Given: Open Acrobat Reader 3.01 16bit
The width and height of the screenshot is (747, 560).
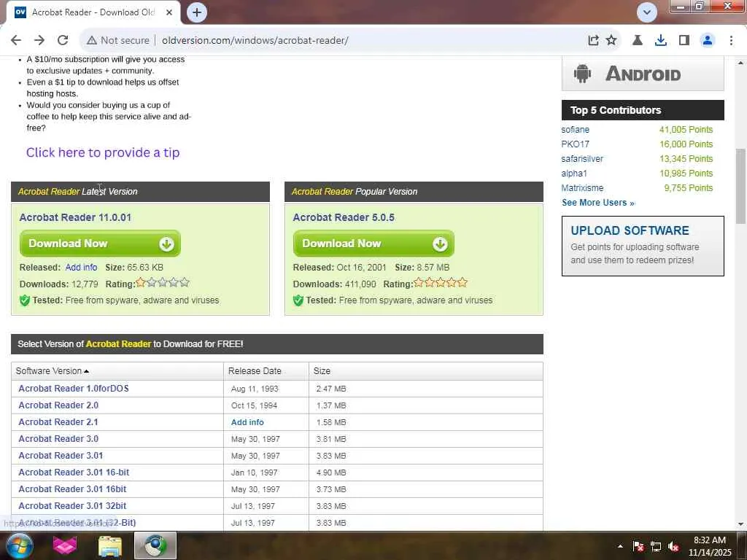Looking at the screenshot, I should click(72, 489).
